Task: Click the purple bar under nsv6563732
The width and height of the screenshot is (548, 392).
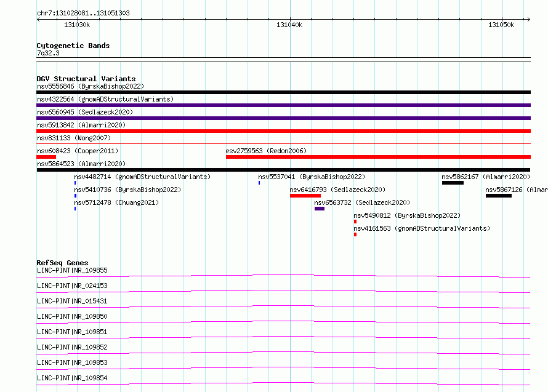Action: click(320, 209)
